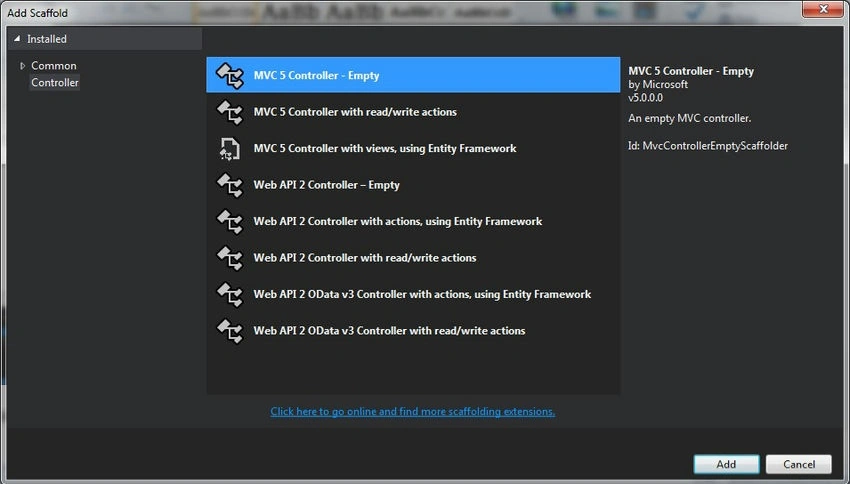This screenshot has width=850, height=484.
Task: Click the MVC 5 Controller with views icon
Action: pyautogui.click(x=230, y=149)
